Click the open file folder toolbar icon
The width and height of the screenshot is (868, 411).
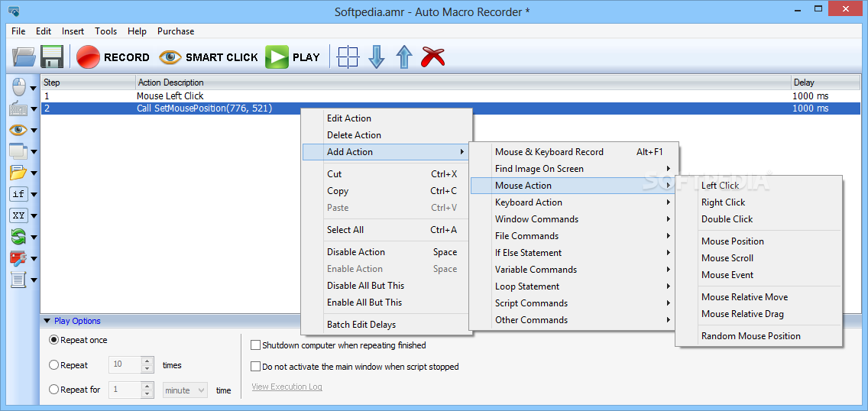(23, 57)
